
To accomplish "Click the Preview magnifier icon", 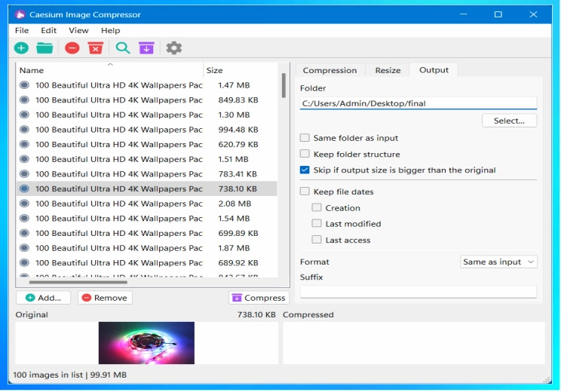I will 123,48.
